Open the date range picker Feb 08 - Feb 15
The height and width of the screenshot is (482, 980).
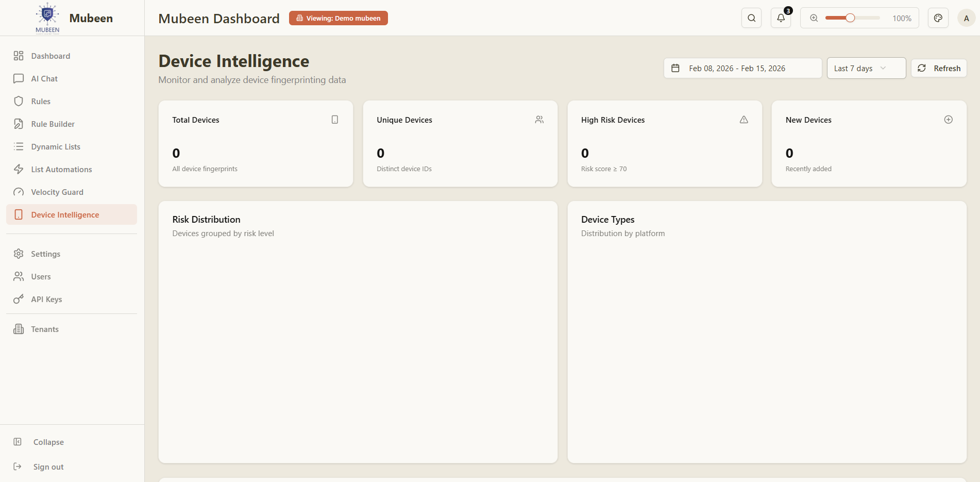pyautogui.click(x=742, y=68)
